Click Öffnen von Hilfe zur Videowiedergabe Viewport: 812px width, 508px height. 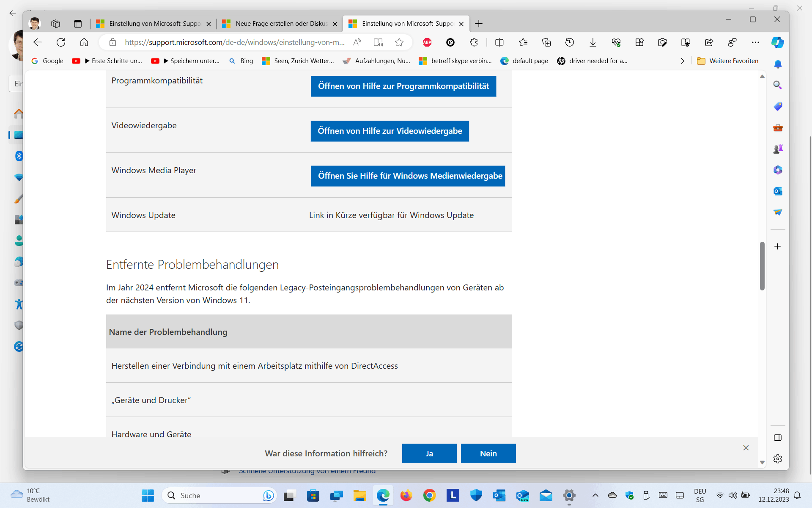click(390, 131)
